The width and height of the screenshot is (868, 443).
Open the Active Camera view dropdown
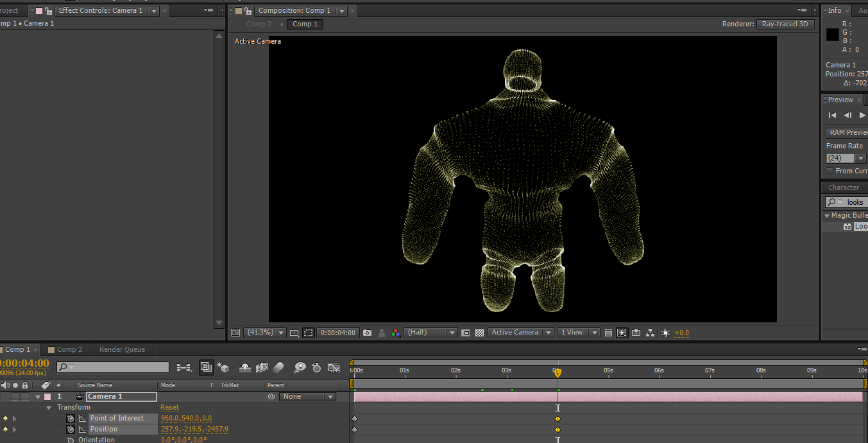coord(521,333)
